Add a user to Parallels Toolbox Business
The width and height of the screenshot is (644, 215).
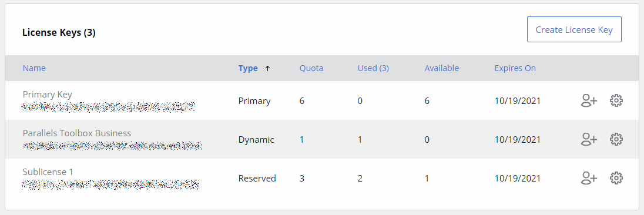point(589,139)
